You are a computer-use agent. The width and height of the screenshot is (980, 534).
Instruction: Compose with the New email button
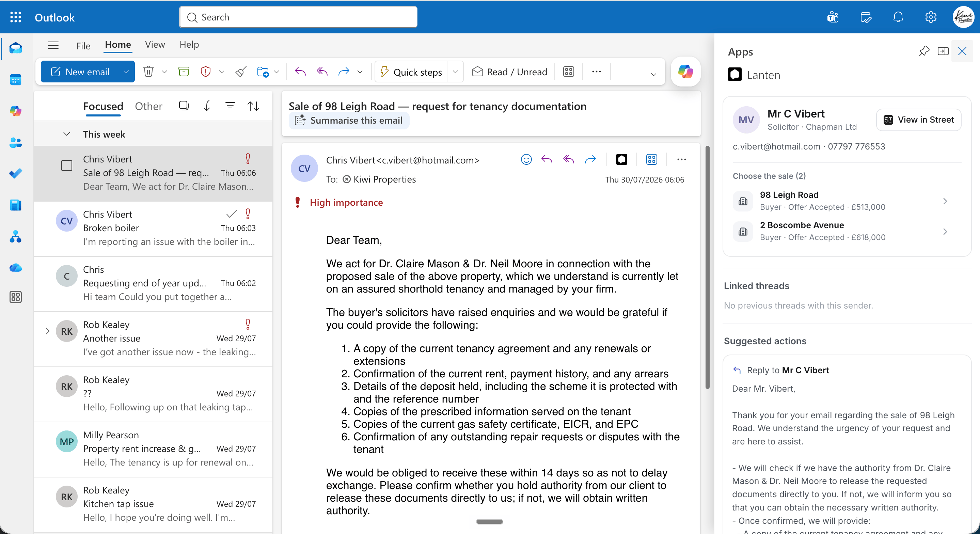(x=80, y=72)
